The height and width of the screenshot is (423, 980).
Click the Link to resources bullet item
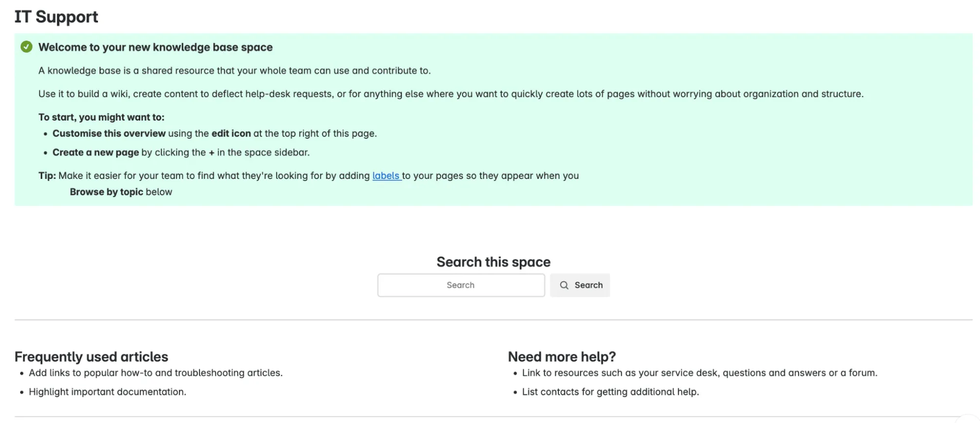click(699, 373)
